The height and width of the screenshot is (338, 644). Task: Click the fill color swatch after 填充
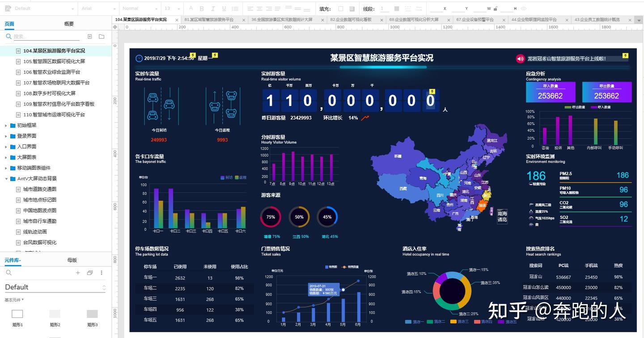[x=341, y=8]
